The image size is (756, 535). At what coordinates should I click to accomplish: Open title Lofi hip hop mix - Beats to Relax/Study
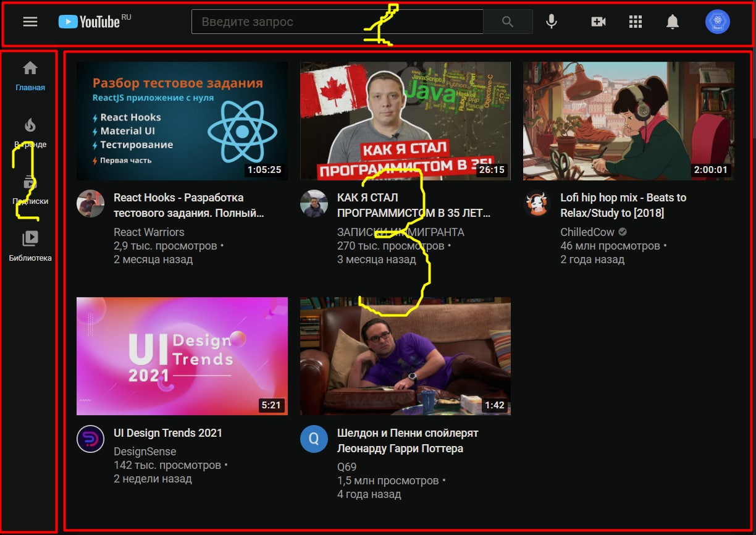623,206
